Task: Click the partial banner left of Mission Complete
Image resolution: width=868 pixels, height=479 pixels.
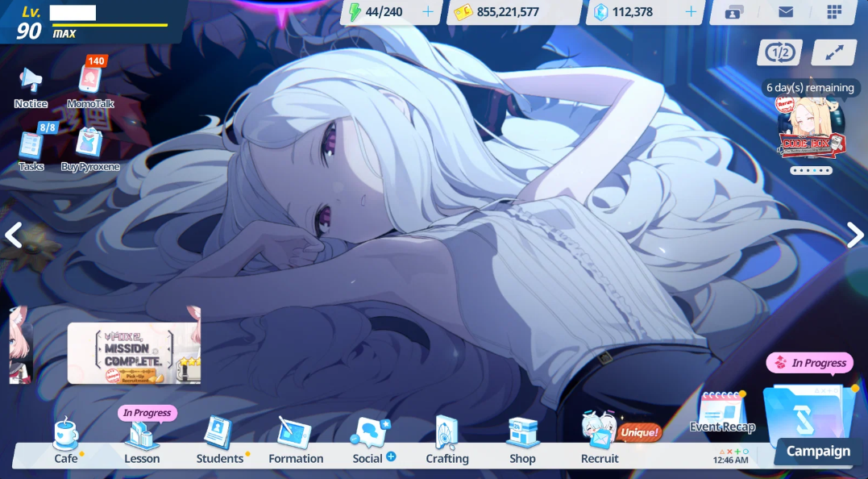Action: 21,344
